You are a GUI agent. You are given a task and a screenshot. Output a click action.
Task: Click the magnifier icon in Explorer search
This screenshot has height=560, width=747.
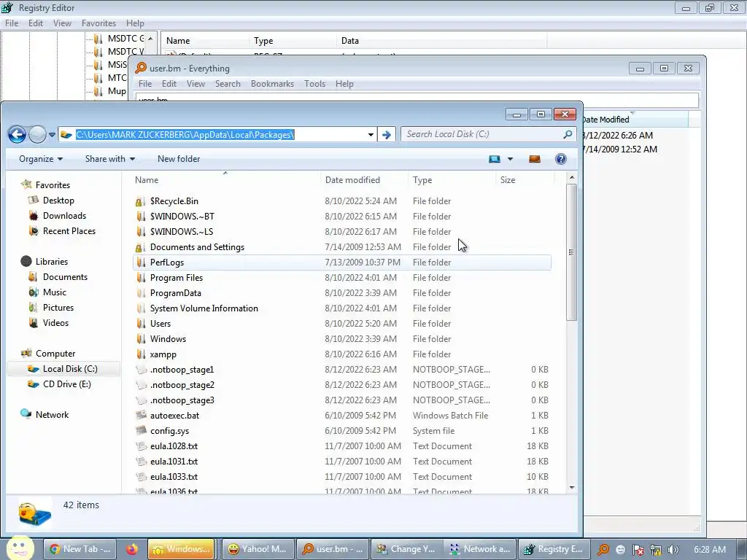[x=568, y=134]
